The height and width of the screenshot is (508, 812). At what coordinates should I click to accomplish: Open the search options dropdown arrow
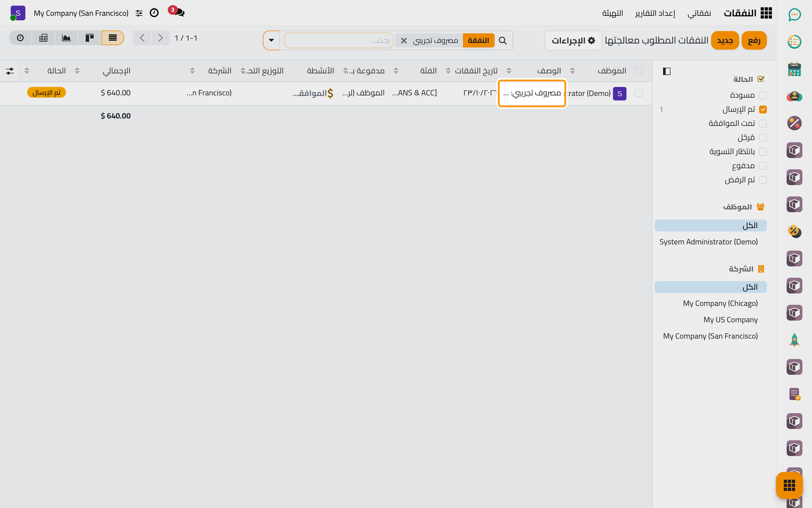pyautogui.click(x=272, y=41)
